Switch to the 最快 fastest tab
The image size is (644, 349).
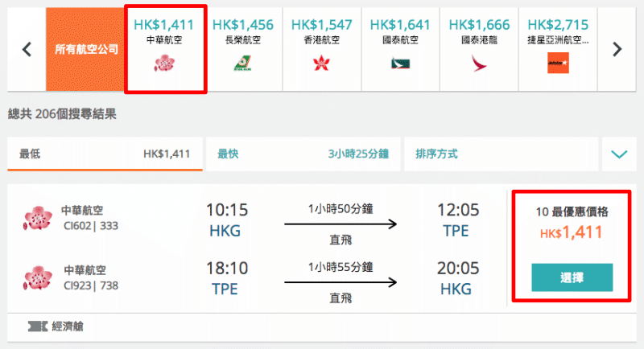tap(303, 154)
